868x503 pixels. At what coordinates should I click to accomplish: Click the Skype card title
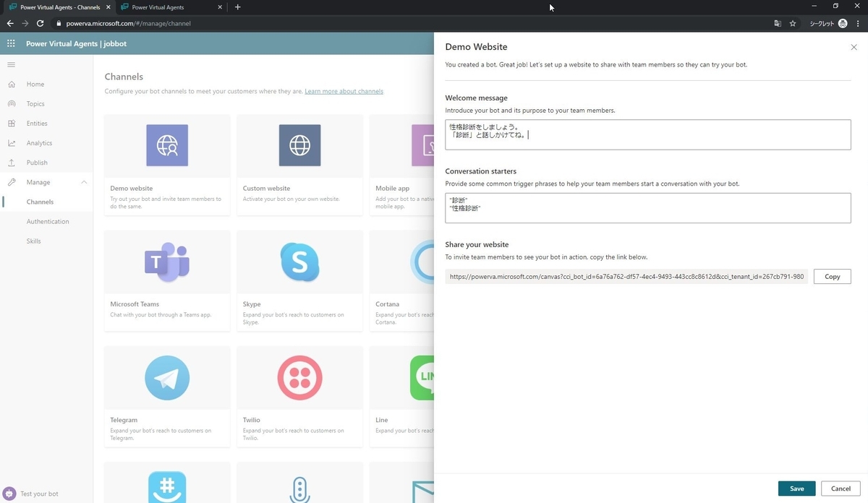point(252,304)
